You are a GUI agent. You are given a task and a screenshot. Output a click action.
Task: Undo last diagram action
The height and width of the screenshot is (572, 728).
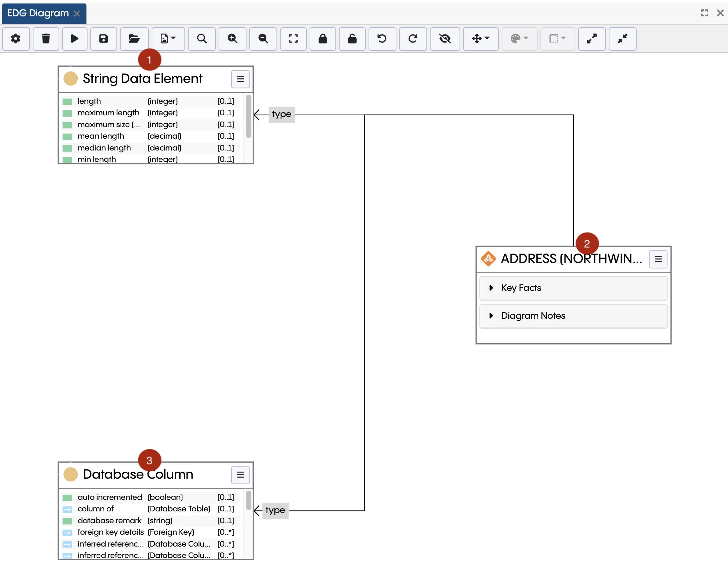coord(382,39)
